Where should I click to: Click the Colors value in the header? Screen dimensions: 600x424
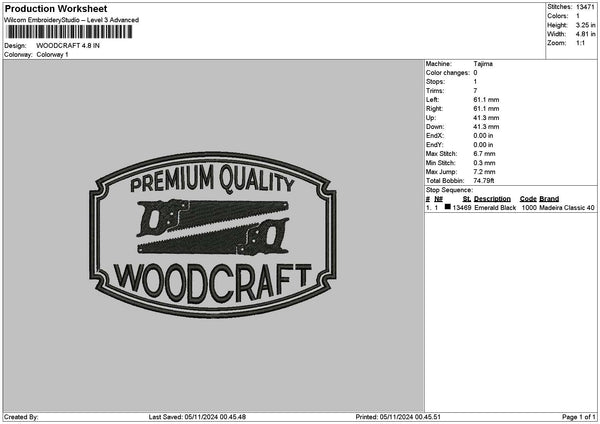(578, 16)
